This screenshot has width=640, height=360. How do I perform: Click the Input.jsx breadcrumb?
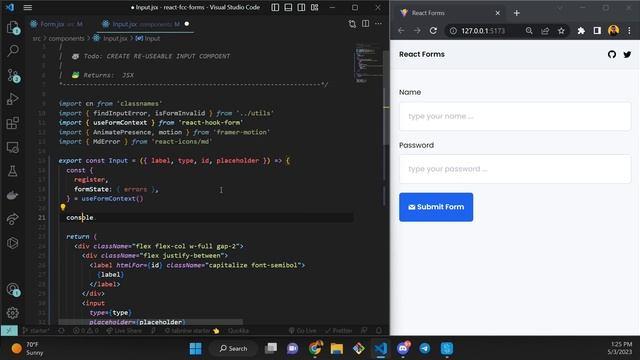click(x=110, y=38)
